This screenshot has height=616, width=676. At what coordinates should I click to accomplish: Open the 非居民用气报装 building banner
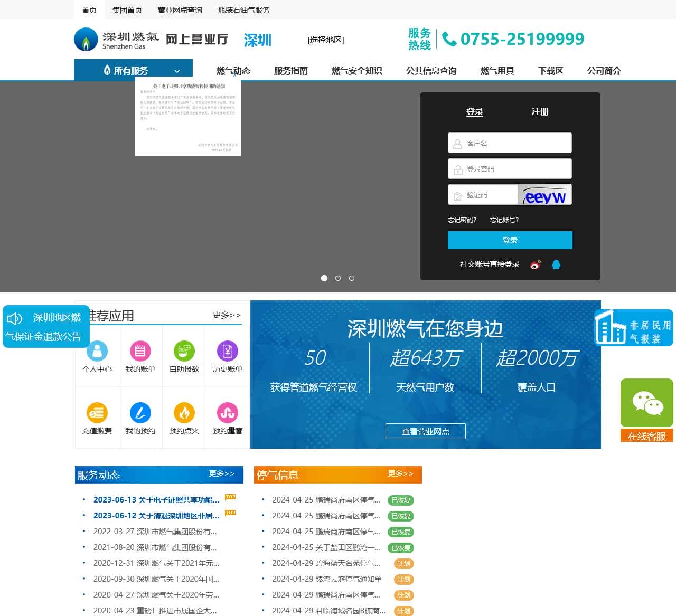point(634,328)
